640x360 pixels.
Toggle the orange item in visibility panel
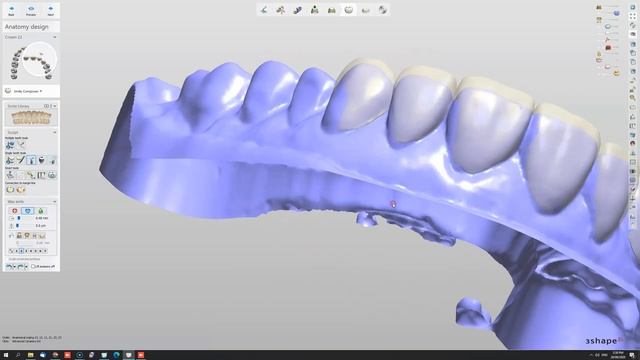point(616,73)
